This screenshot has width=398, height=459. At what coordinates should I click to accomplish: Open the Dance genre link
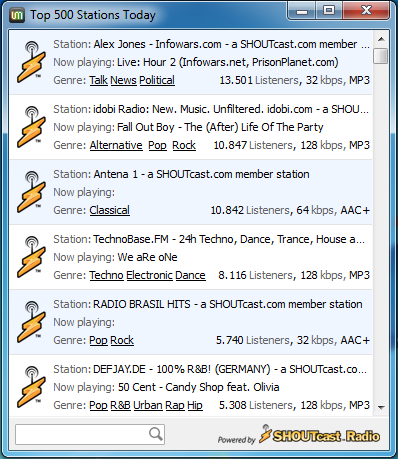click(190, 275)
